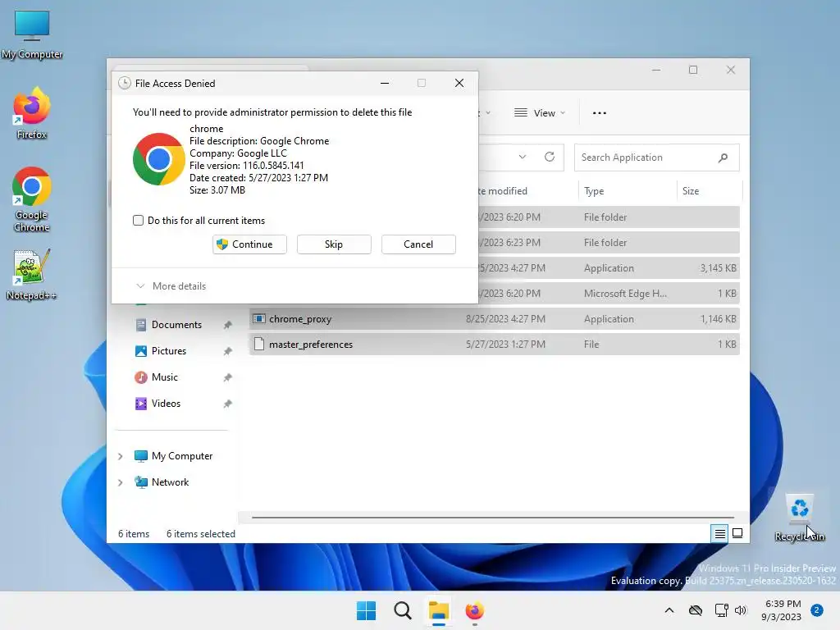Click the chrome_proxy application icon
This screenshot has height=630, width=840.
click(x=258, y=319)
